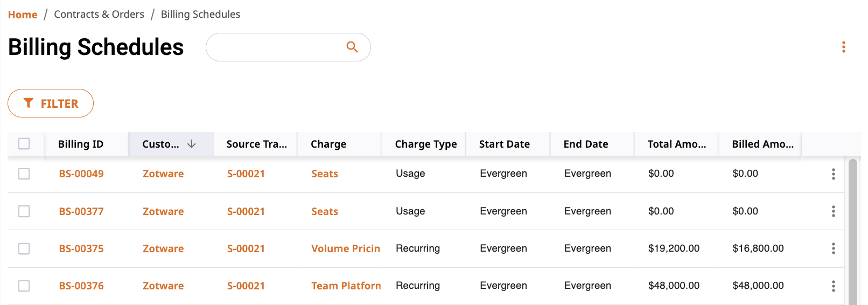Open billing schedule BS-00376
Viewport: 868px width, 305px height.
click(81, 286)
